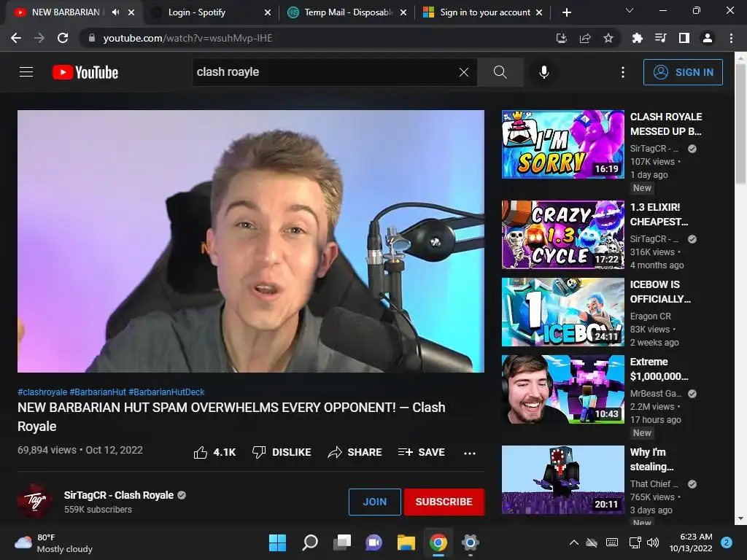Open File Explorer from taskbar
747x560 pixels.
point(406,542)
